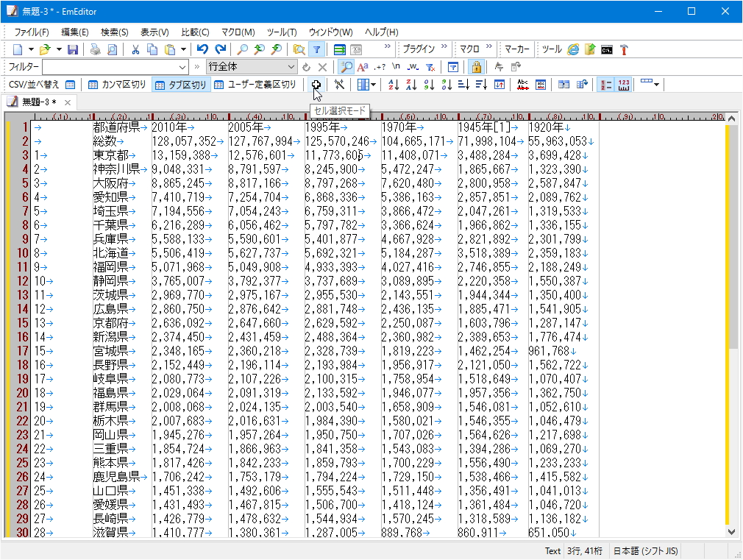
Task: Refresh the filter with the reload icon
Action: (x=307, y=67)
